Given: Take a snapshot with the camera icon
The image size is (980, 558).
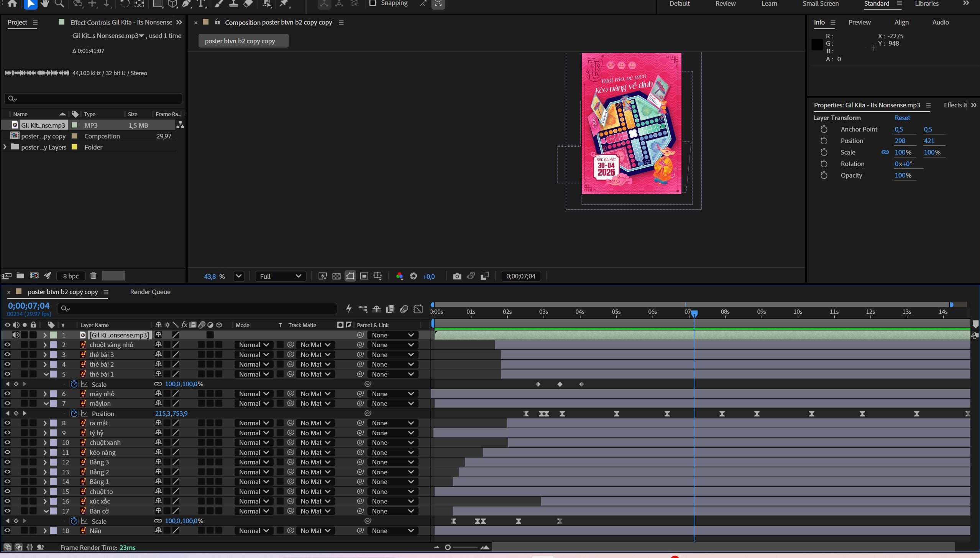Looking at the screenshot, I should 457,276.
